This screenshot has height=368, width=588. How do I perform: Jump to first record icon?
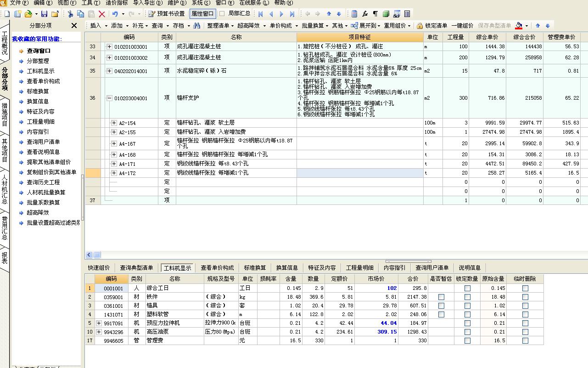261,14
